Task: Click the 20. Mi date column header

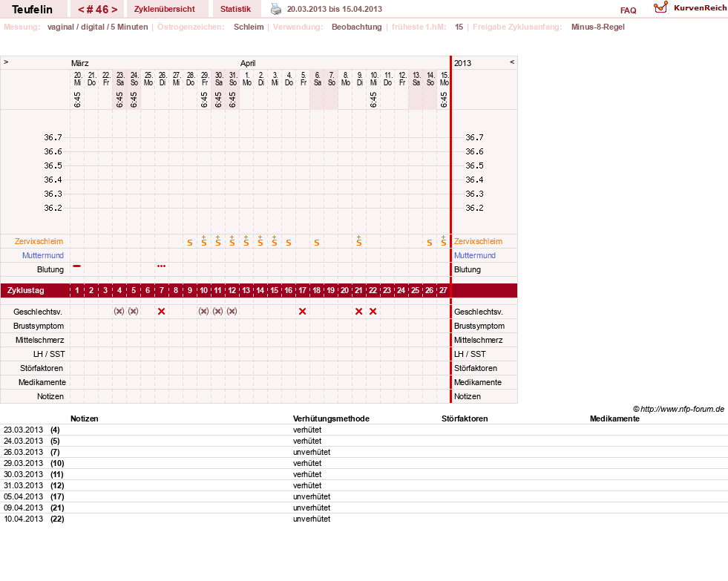Action: [x=77, y=79]
